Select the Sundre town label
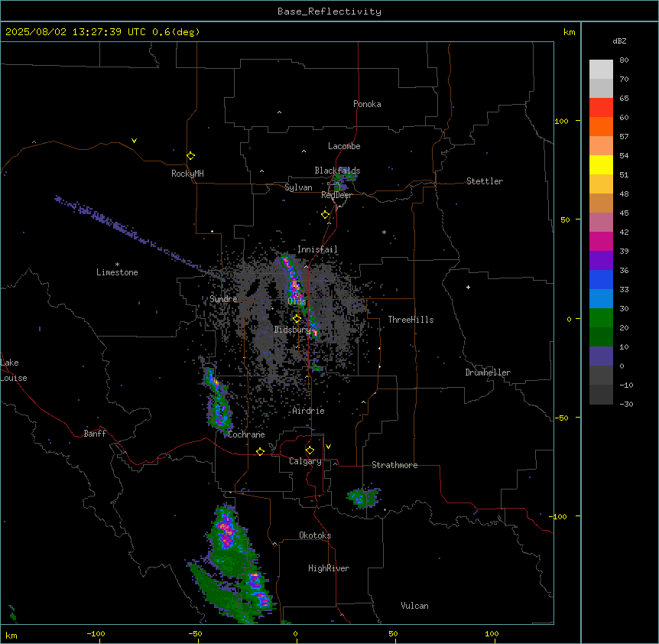659x644 pixels. [223, 299]
